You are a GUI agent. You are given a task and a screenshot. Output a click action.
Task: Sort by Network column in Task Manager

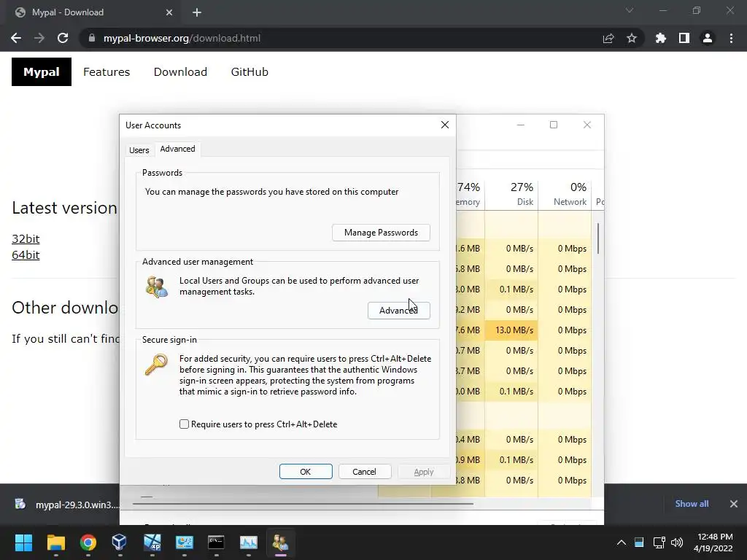click(565, 194)
